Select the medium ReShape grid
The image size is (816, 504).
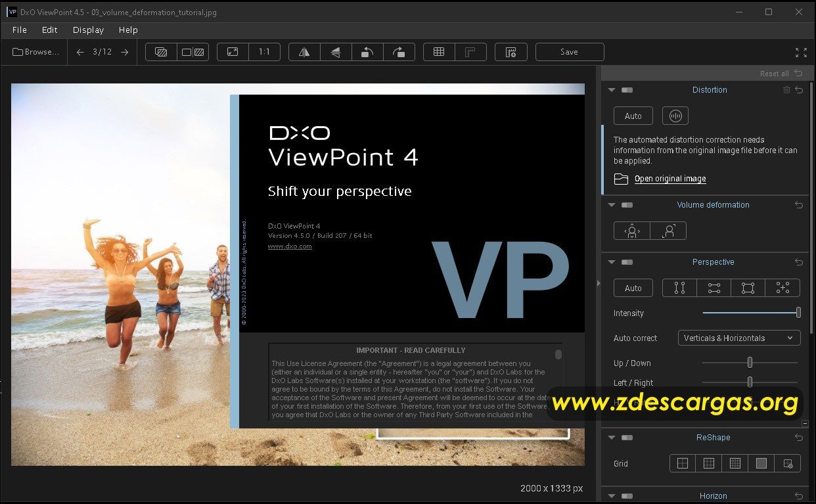coord(709,463)
